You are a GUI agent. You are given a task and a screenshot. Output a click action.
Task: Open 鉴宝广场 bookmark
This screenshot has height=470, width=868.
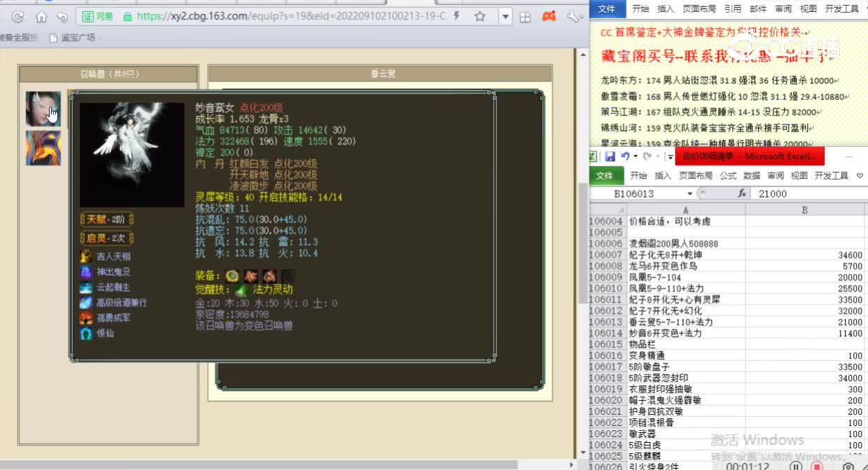[74, 38]
